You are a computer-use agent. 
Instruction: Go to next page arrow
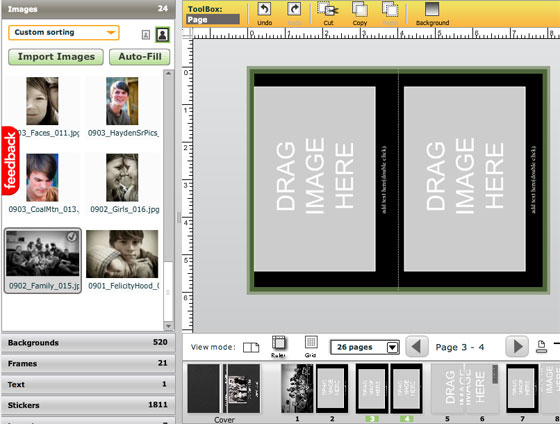point(517,346)
